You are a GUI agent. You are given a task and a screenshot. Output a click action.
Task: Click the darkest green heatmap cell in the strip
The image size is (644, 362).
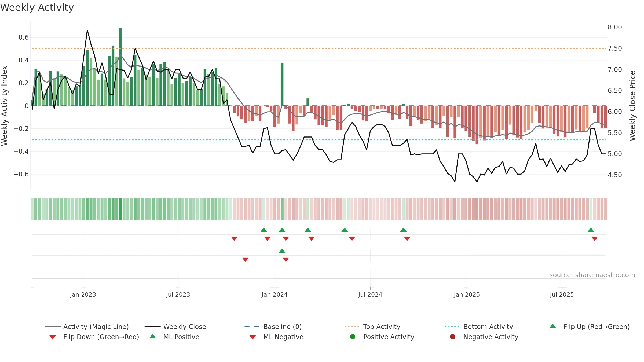[x=120, y=209]
